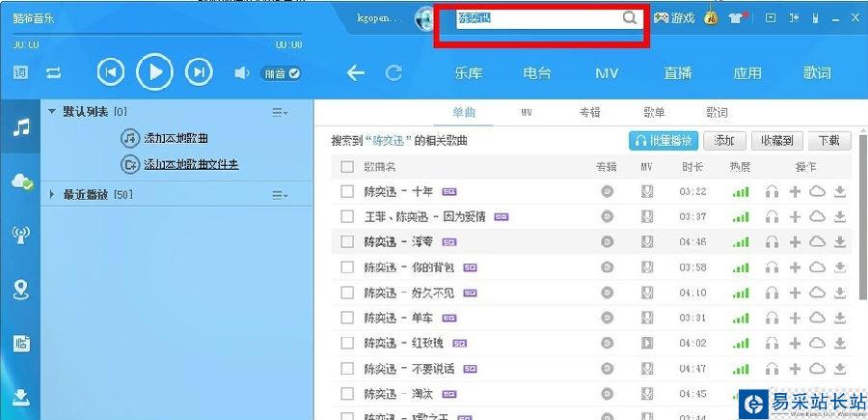
Task: Listen to 十年 via headphone icon
Action: click(772, 192)
